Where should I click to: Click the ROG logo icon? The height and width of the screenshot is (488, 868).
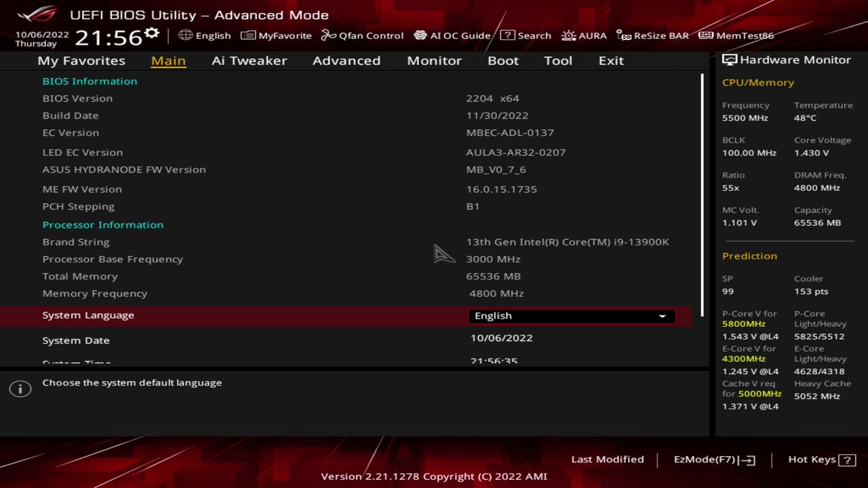point(37,14)
